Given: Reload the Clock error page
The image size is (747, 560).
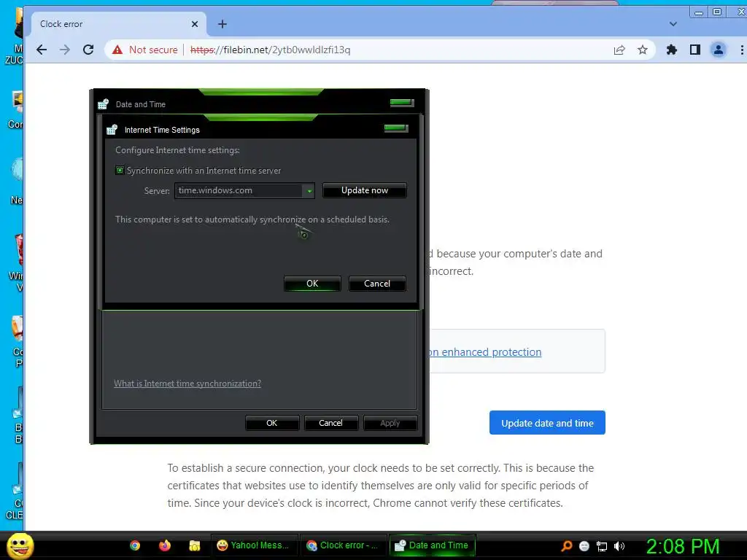Looking at the screenshot, I should point(88,50).
